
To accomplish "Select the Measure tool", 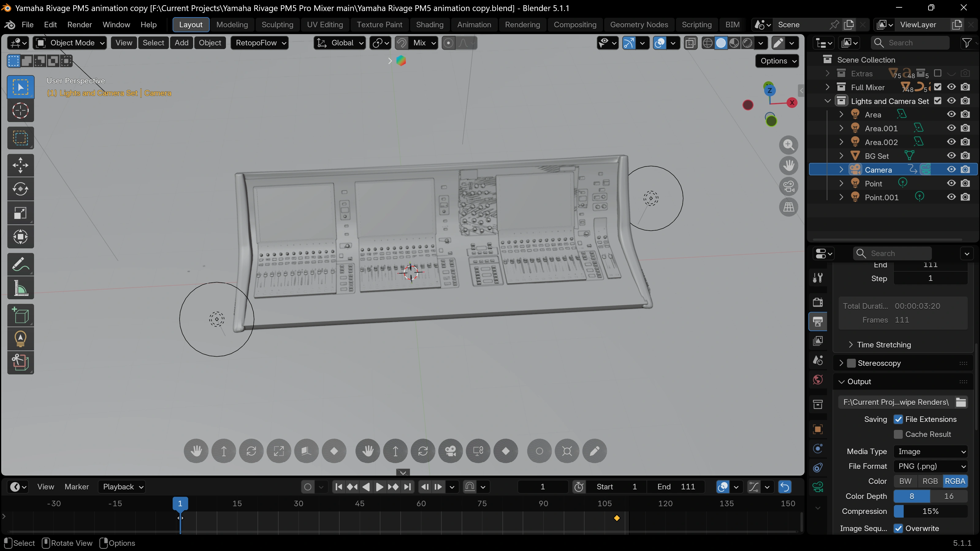I will click(21, 288).
